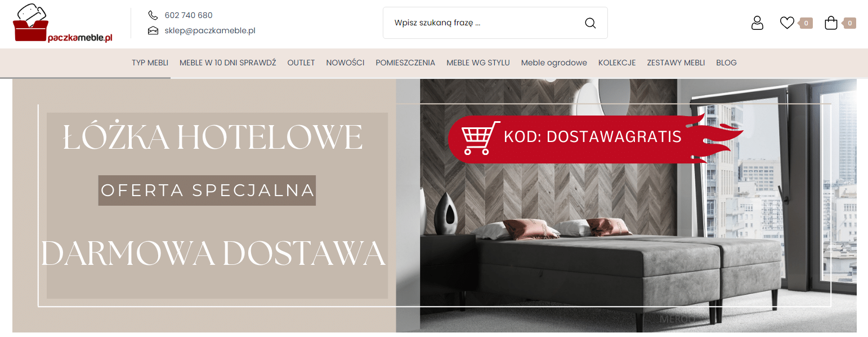
Task: Expand the KOLEKCJE menu
Action: pos(617,63)
